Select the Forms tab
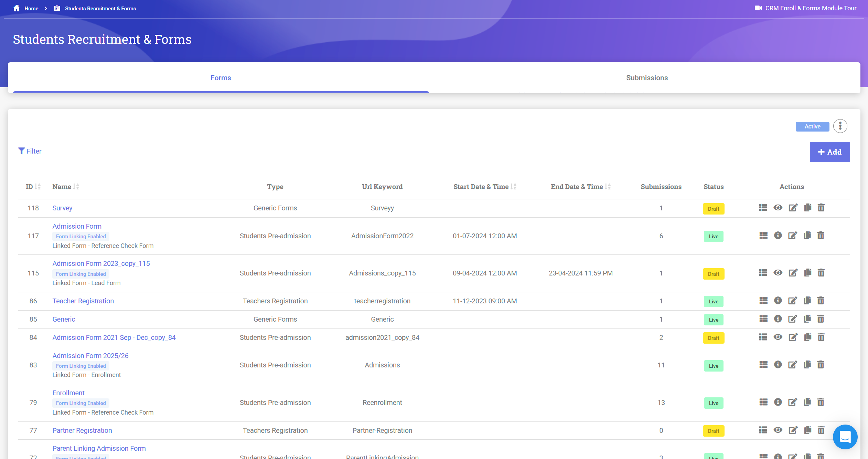This screenshot has width=868, height=459. [x=221, y=78]
